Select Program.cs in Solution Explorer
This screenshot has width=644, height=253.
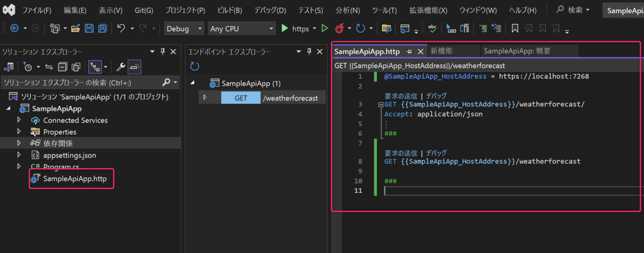coord(61,167)
